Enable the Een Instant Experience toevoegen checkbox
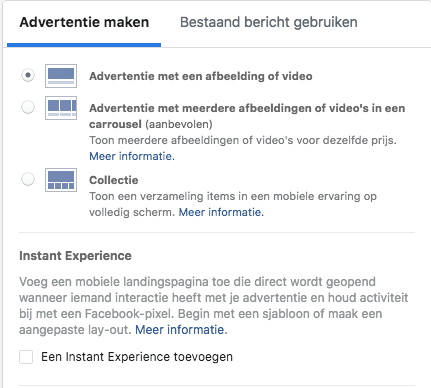Screen dimensions: 431x388 (26, 357)
